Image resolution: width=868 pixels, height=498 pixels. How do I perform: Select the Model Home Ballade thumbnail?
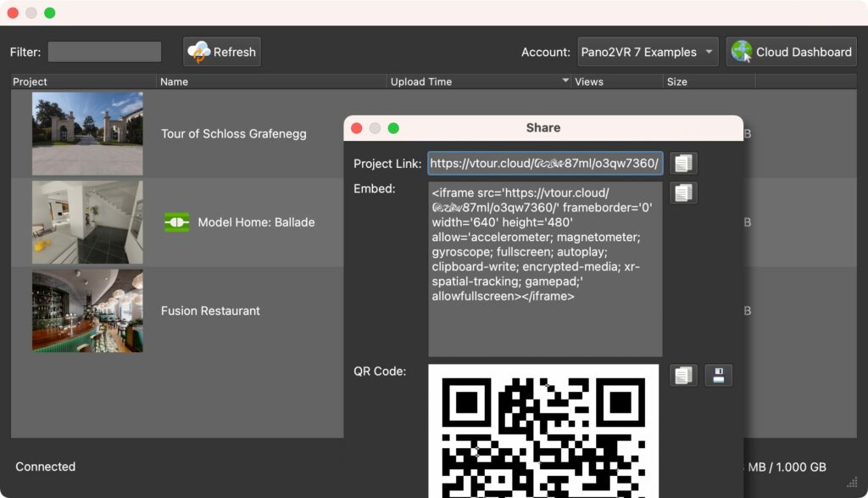click(87, 222)
